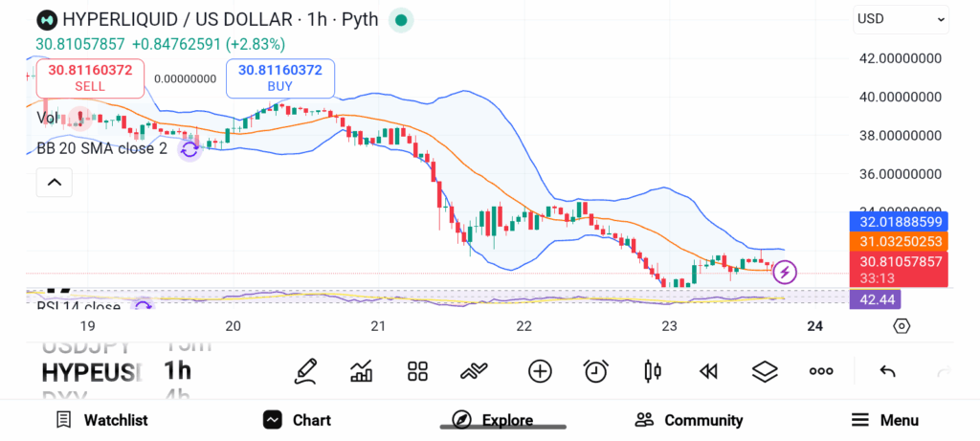Image resolution: width=980 pixels, height=441 pixels.
Task: Click the date label 22 on time axis
Action: pyautogui.click(x=523, y=325)
